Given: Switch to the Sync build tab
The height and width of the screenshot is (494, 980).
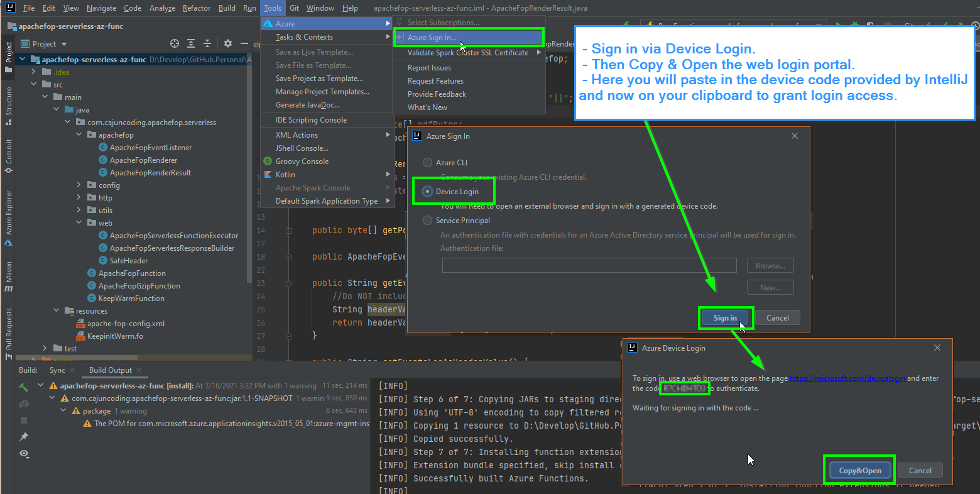Looking at the screenshot, I should tap(57, 370).
